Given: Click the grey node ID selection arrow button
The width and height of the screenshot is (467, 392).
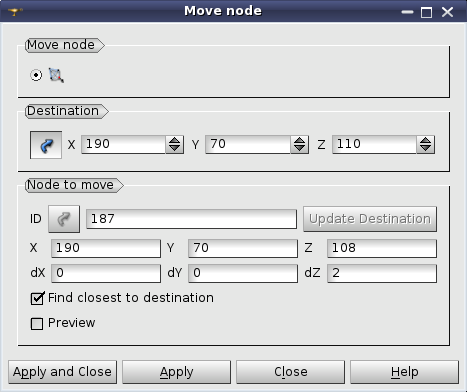Looking at the screenshot, I should pyautogui.click(x=64, y=219).
